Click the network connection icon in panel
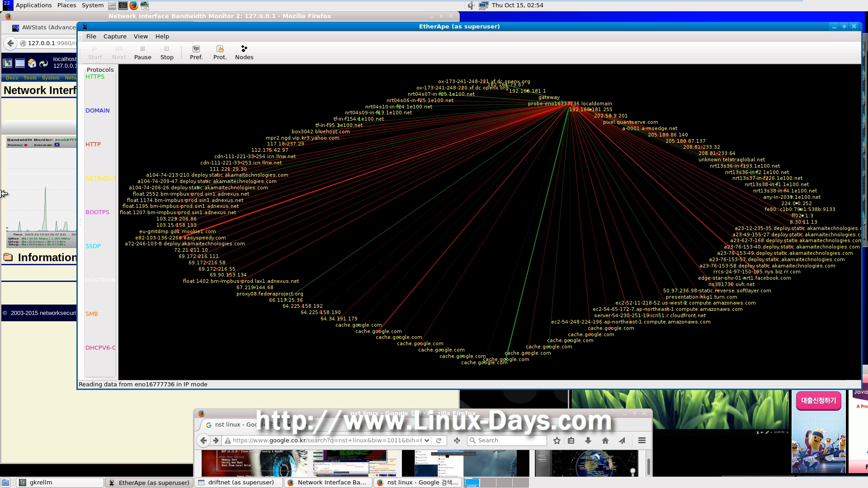 [483, 5]
